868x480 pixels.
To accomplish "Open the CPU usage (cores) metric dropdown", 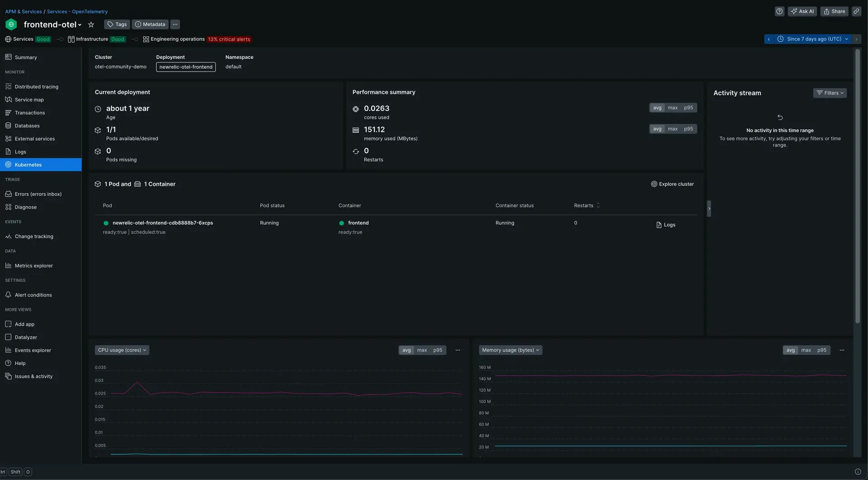I will pyautogui.click(x=122, y=350).
